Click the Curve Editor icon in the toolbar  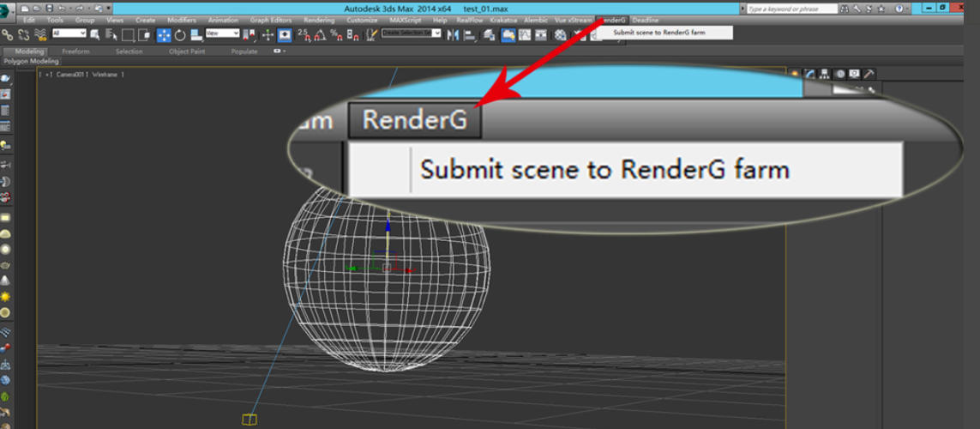[525, 35]
